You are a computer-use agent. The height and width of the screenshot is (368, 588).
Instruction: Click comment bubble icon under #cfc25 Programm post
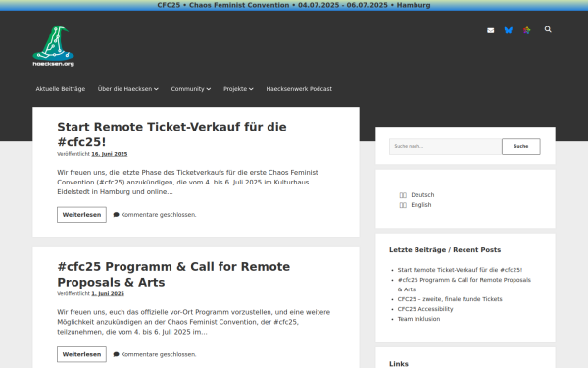coord(117,354)
